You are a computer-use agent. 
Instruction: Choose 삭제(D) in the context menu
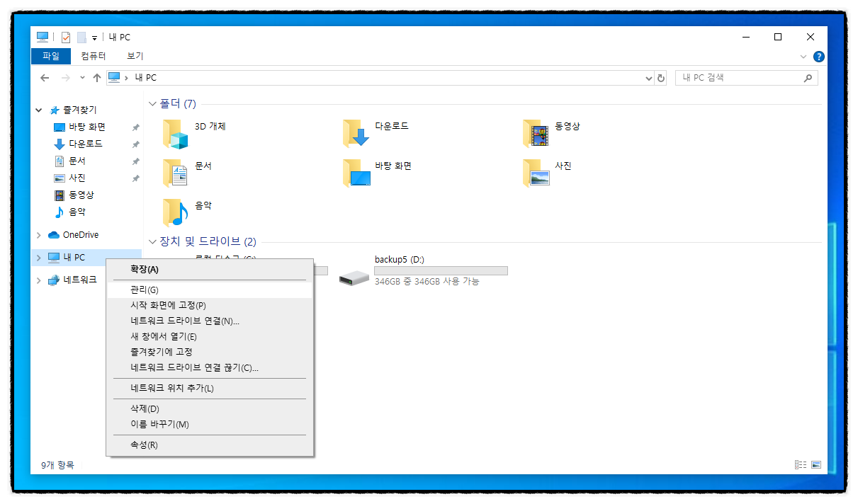(210, 408)
